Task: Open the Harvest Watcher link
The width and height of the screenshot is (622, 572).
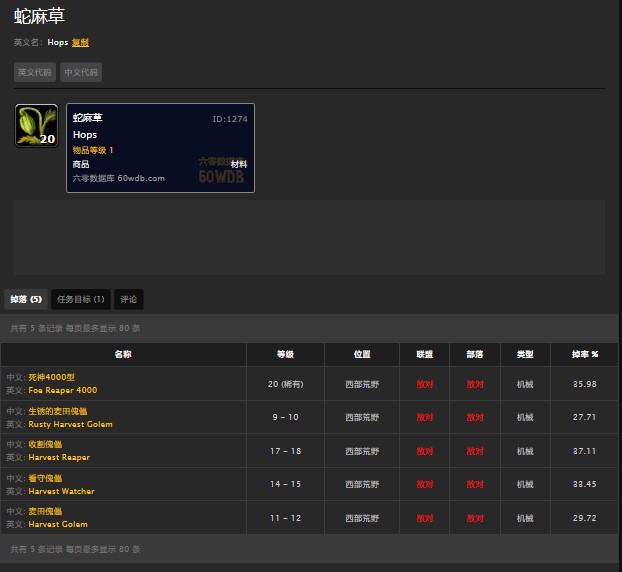Action: coord(61,491)
